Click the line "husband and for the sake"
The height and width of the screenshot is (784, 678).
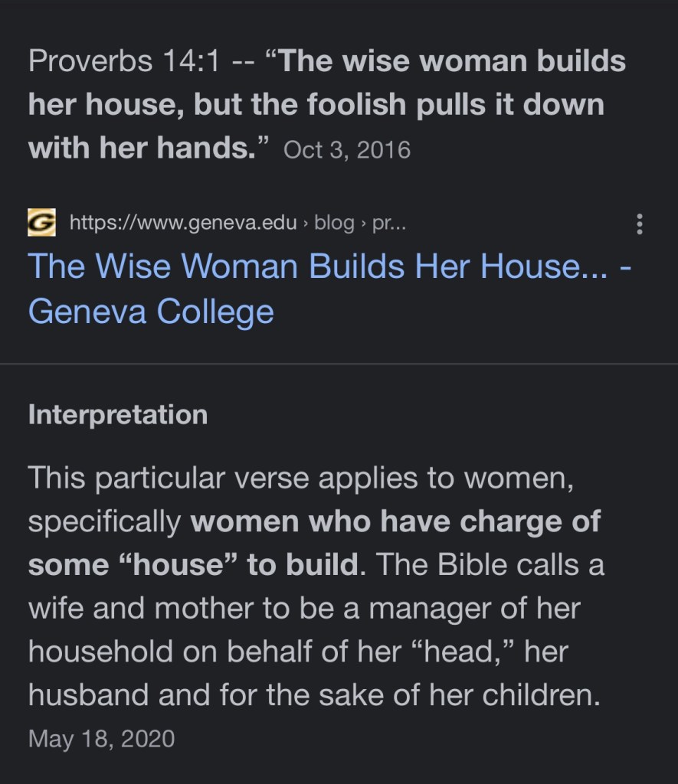314,695
